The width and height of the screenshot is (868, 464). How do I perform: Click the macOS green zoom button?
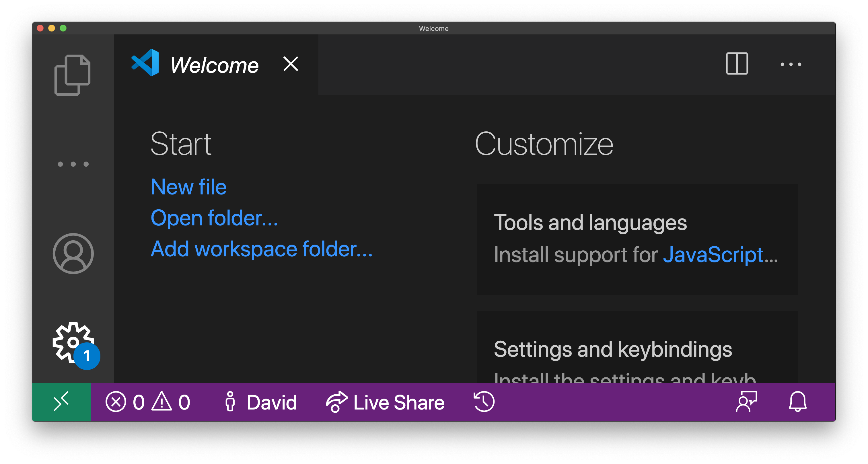coord(63,28)
